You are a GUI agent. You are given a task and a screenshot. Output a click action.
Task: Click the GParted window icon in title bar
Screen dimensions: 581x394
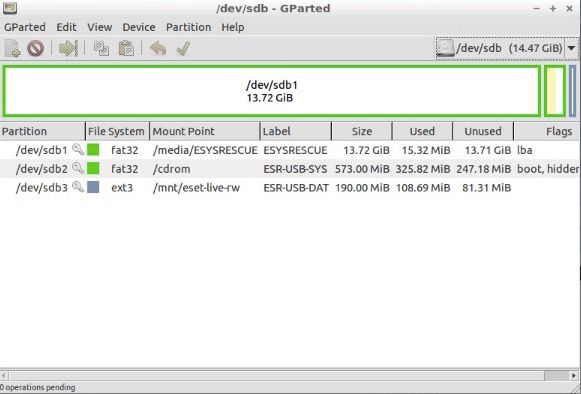point(10,8)
